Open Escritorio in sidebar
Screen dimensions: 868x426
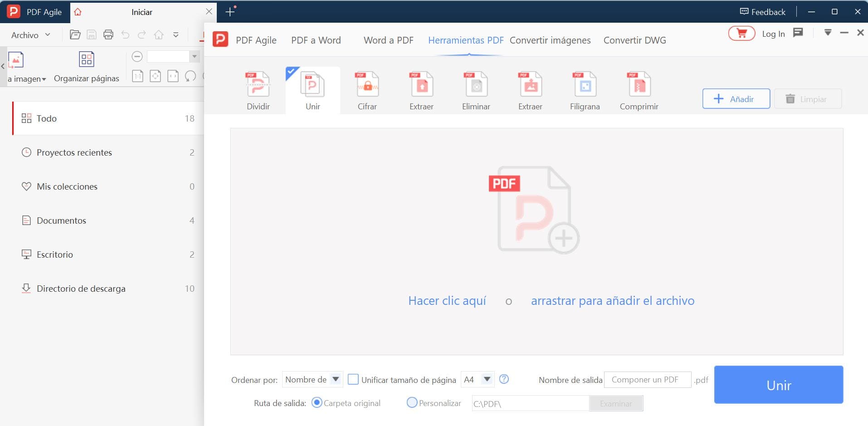click(108, 255)
